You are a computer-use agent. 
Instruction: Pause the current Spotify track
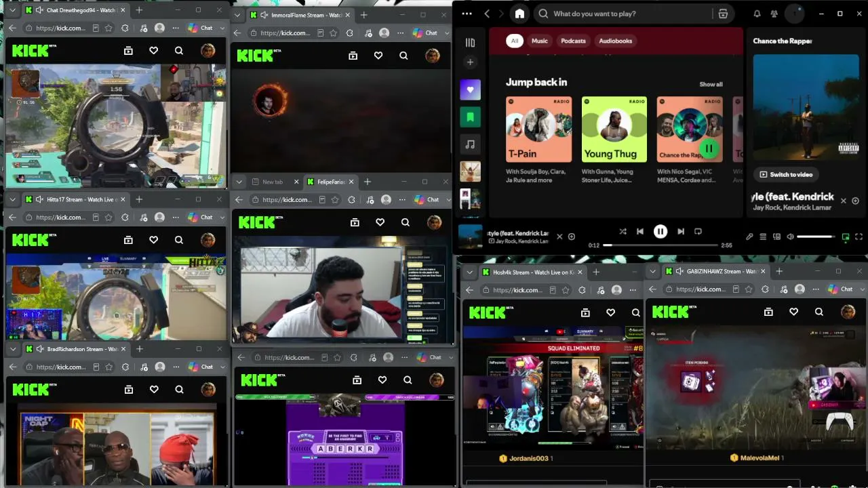point(660,231)
